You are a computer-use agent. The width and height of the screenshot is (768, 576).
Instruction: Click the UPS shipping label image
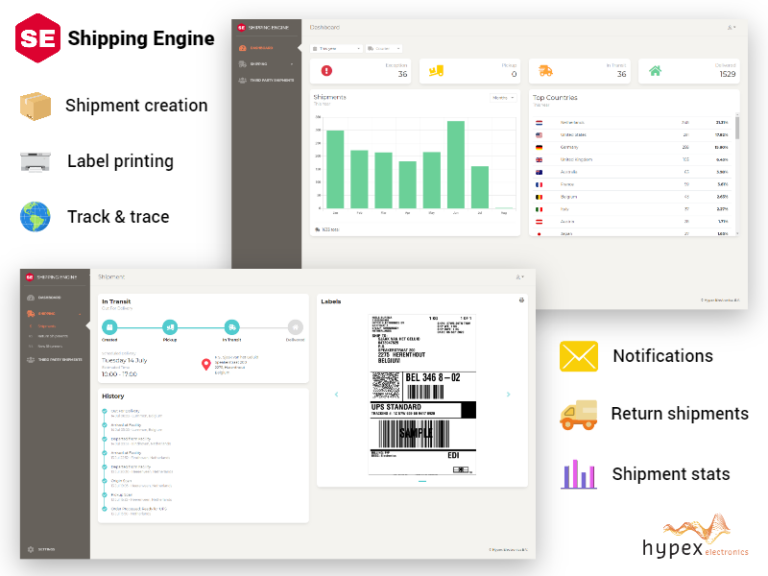coord(422,394)
